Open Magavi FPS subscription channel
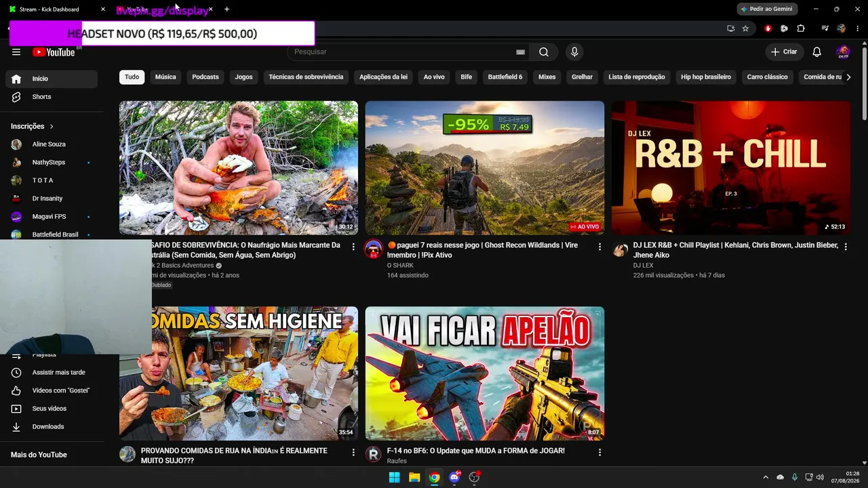This screenshot has width=868, height=488. (52, 217)
